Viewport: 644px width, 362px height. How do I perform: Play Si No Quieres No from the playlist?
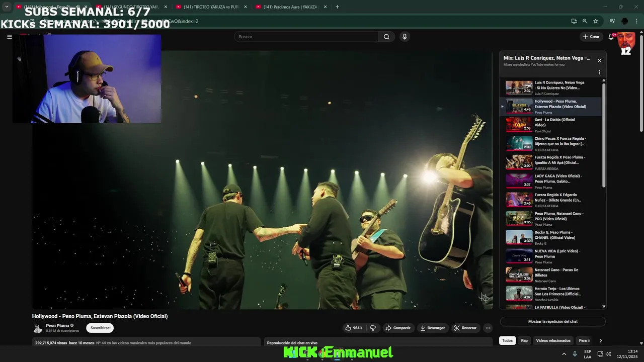tap(550, 87)
